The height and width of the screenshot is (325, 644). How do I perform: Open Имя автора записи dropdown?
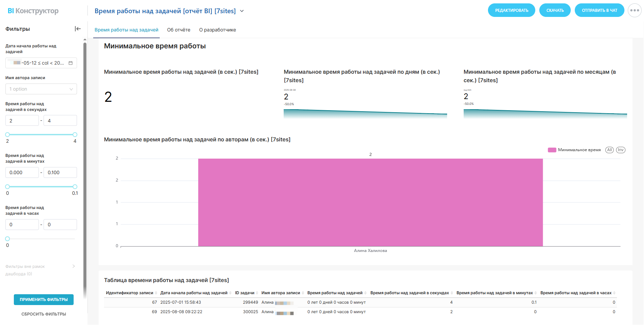[x=41, y=89]
